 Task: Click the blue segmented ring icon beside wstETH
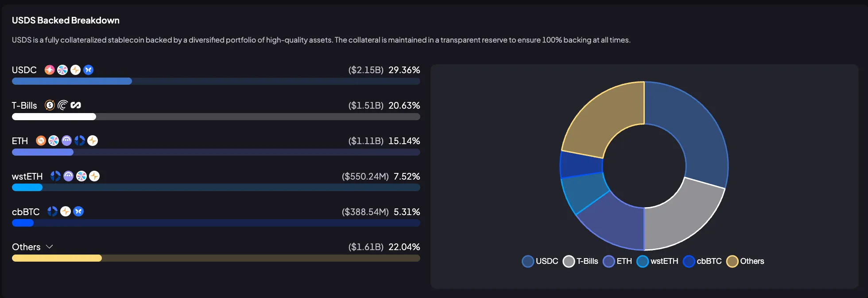click(x=55, y=176)
